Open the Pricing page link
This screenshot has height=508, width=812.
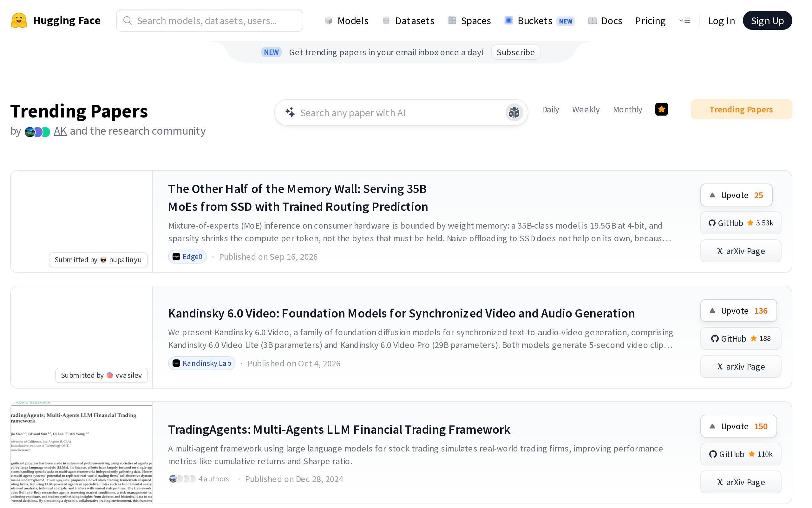(x=650, y=21)
